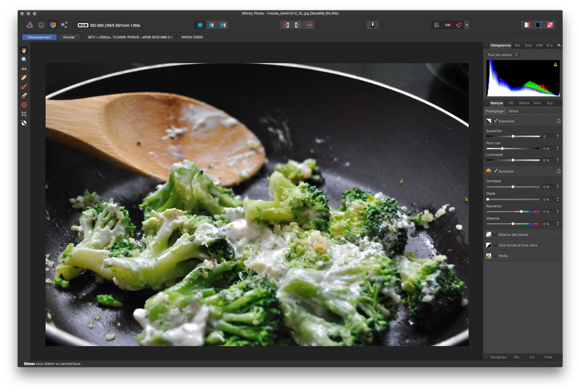Open the Export persona icon
The height and width of the screenshot is (392, 580).
pos(65,25)
